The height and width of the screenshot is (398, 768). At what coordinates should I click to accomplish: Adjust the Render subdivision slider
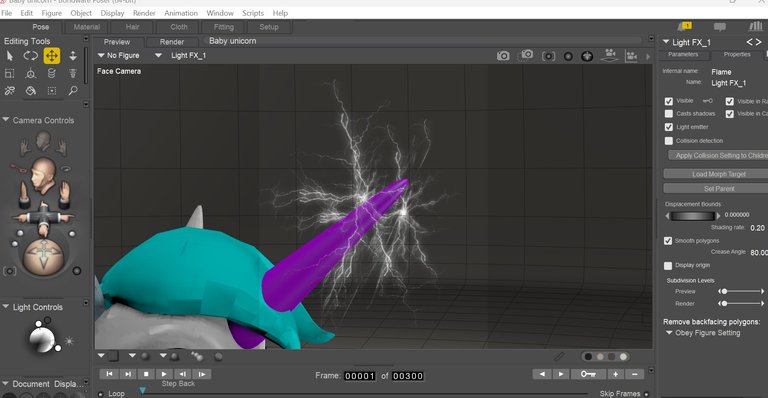click(741, 304)
